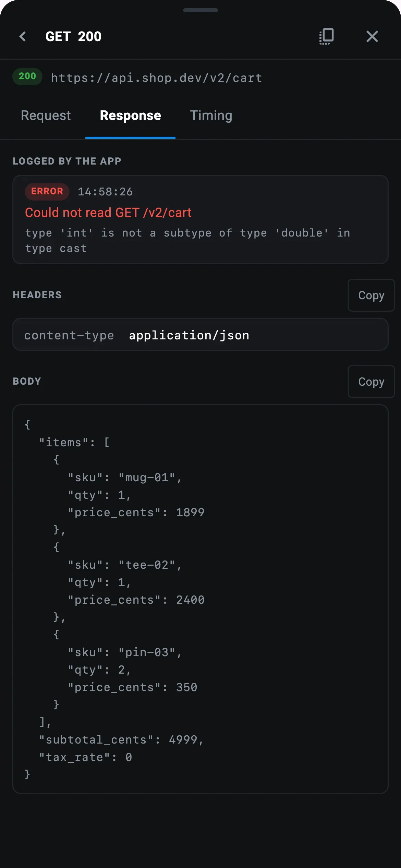The height and width of the screenshot is (868, 401).
Task: Click the "price_cents": 1899 line
Action: click(136, 513)
